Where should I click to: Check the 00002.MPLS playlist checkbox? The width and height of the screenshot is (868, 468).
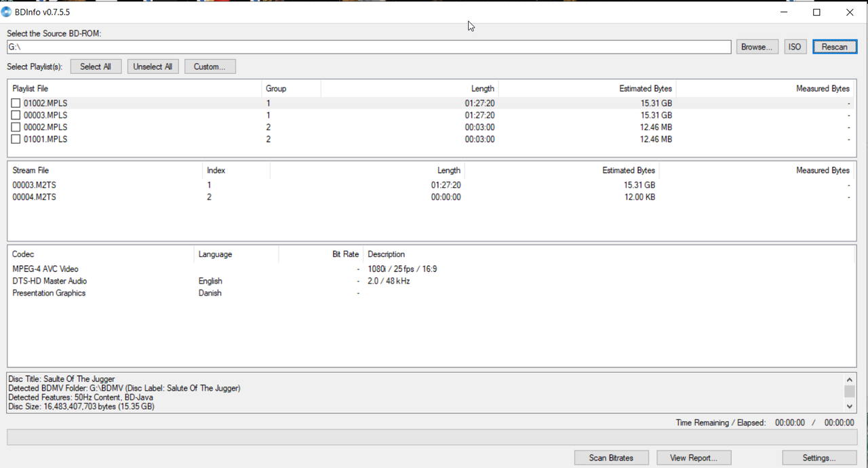(16, 127)
